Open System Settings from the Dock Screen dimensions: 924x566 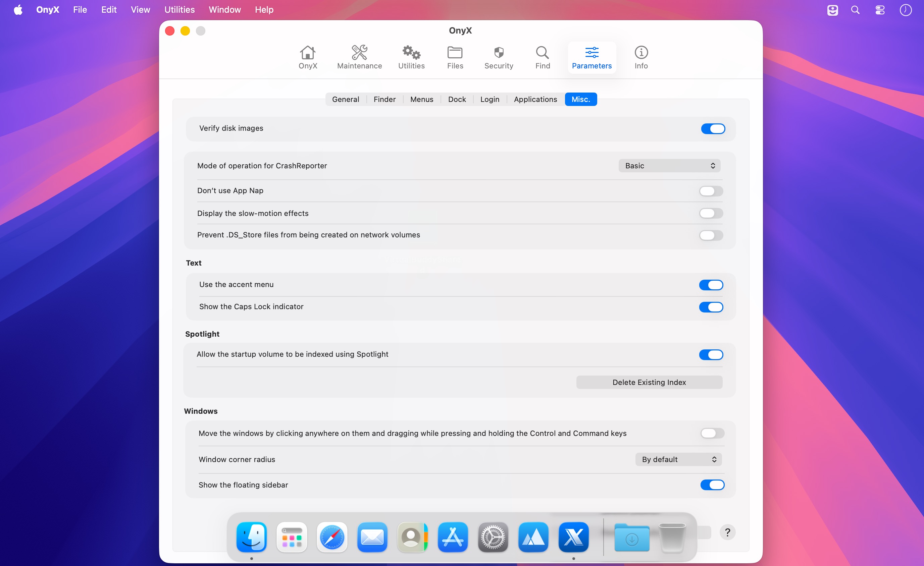(493, 537)
